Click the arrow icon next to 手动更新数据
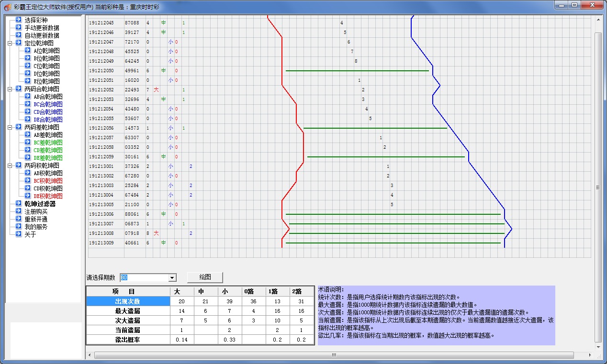 (x=18, y=28)
